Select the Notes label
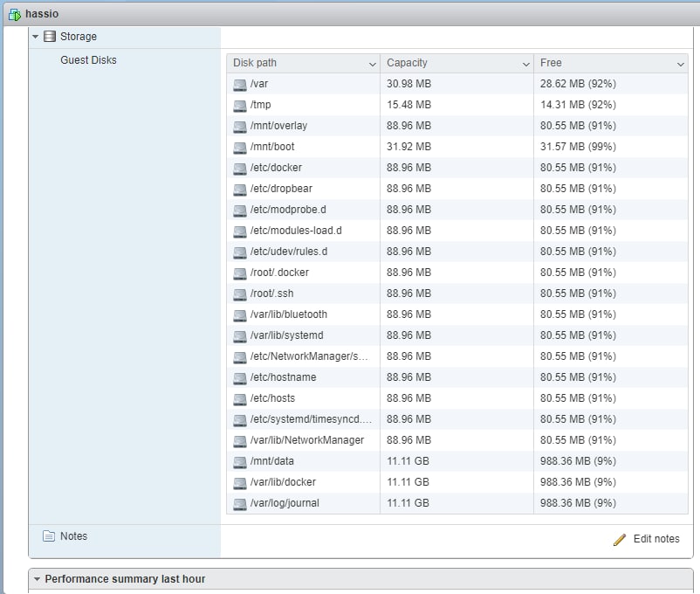The width and height of the screenshot is (700, 594). point(73,535)
